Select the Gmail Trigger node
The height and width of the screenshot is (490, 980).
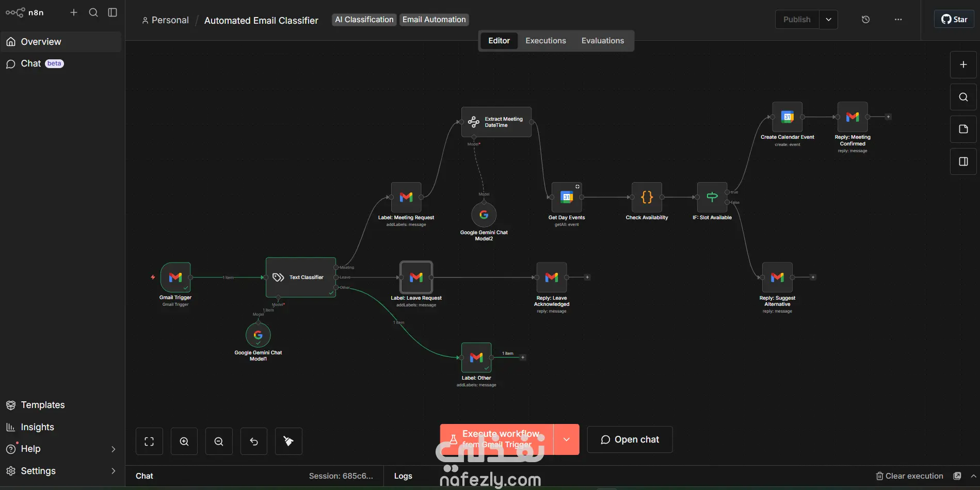pos(175,277)
